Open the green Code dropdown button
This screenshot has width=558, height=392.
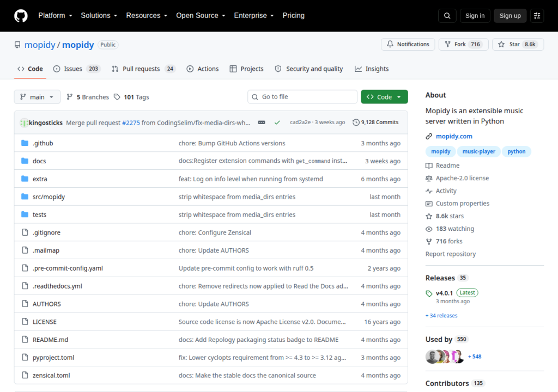coord(384,97)
